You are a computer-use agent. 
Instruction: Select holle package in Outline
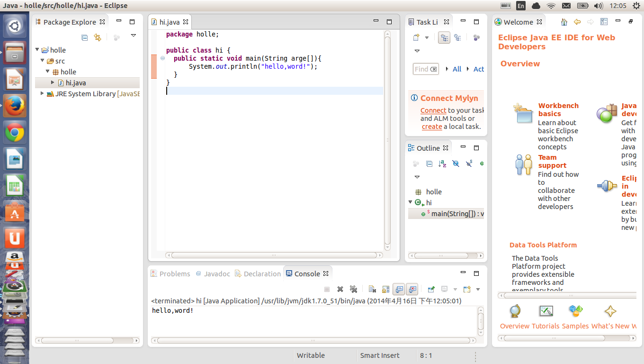coord(429,192)
